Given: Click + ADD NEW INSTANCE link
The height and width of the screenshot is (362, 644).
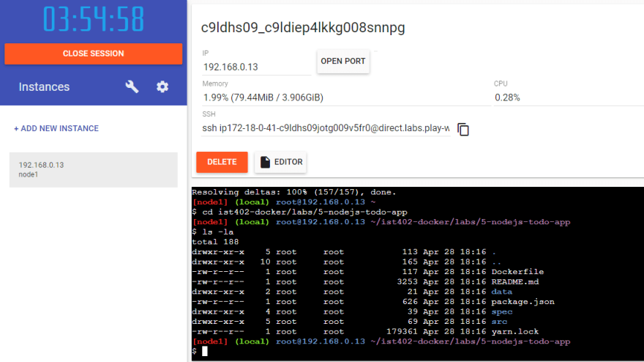Looking at the screenshot, I should (56, 128).
